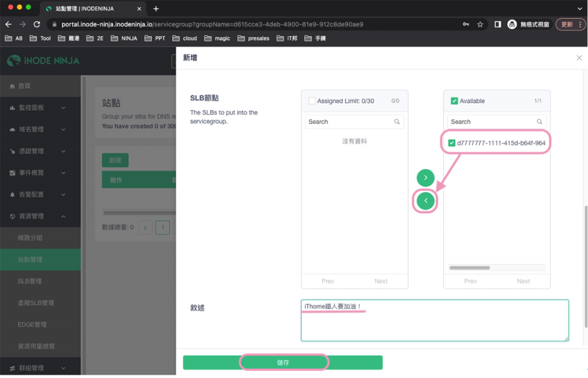The width and height of the screenshot is (588, 378).
Task: Uncheck the d7777777-1111-415d SLB checkbox
Action: pyautogui.click(x=451, y=143)
